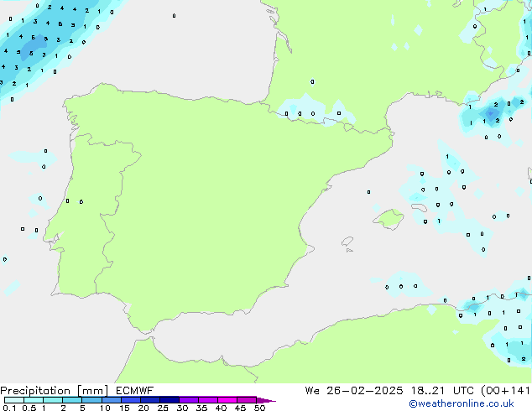This screenshot has width=532, height=411.
Task: Click the 0.1 mm legend color swatch
Action: (x=14, y=400)
